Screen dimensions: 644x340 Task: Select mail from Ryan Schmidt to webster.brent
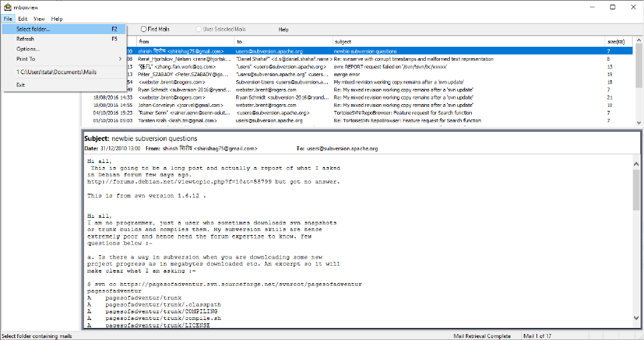[x=380, y=90]
